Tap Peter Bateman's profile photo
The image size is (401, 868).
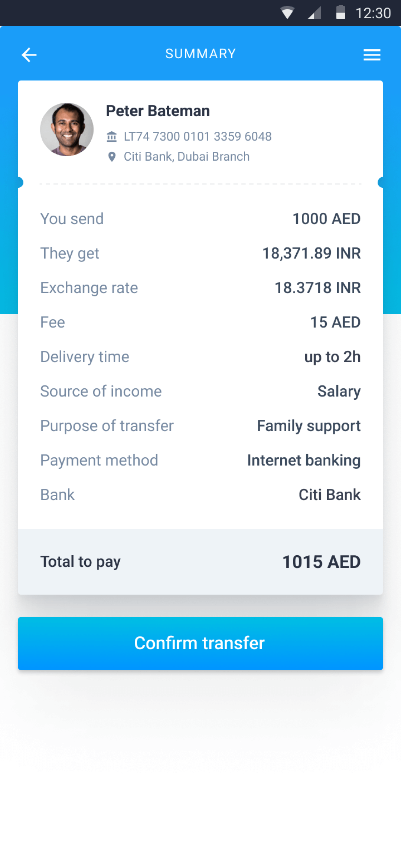point(67,129)
